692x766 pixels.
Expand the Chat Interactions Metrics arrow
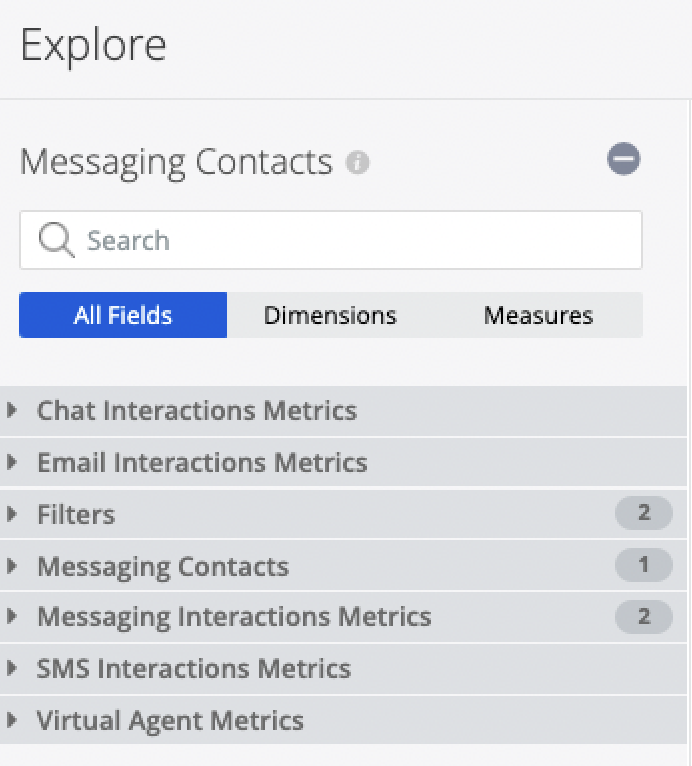point(12,410)
